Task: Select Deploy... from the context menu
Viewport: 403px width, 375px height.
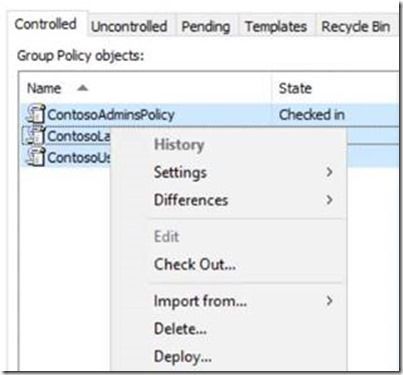Action: (183, 357)
